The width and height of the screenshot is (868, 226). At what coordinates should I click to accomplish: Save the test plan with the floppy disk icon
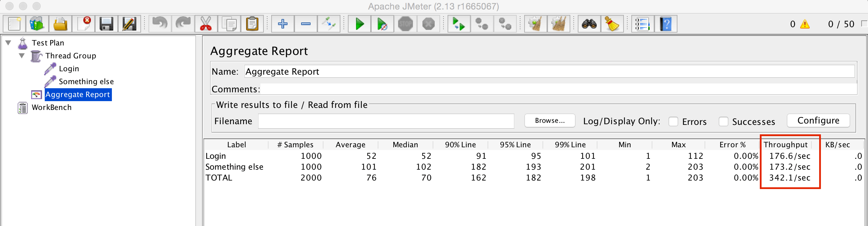click(x=106, y=24)
